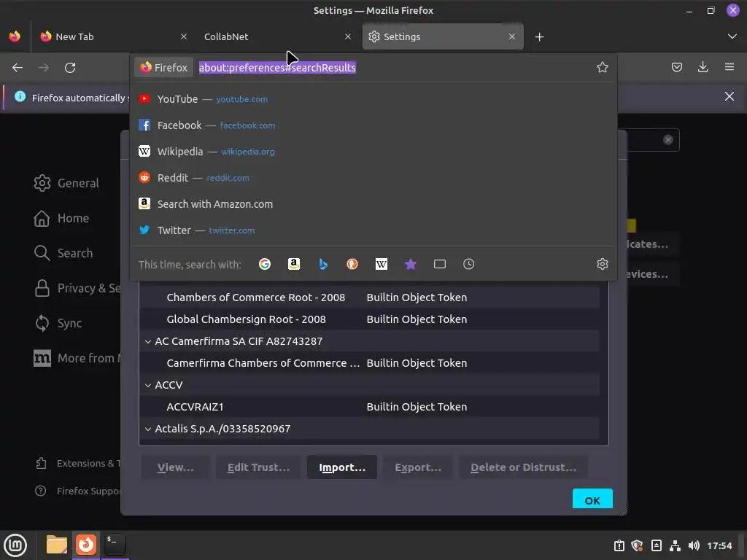This screenshot has width=747, height=560.
Task: Open search settings gear in urlbar dropdown
Action: click(x=602, y=264)
